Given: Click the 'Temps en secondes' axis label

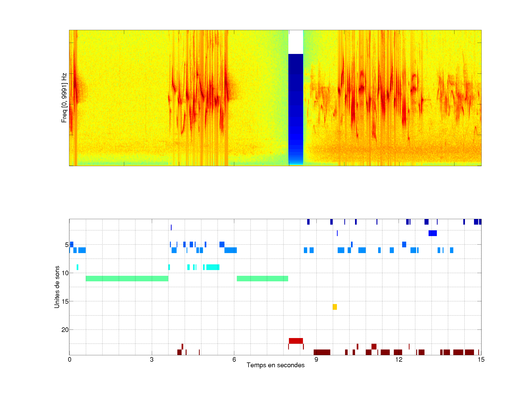Looking at the screenshot, I should point(275,365).
